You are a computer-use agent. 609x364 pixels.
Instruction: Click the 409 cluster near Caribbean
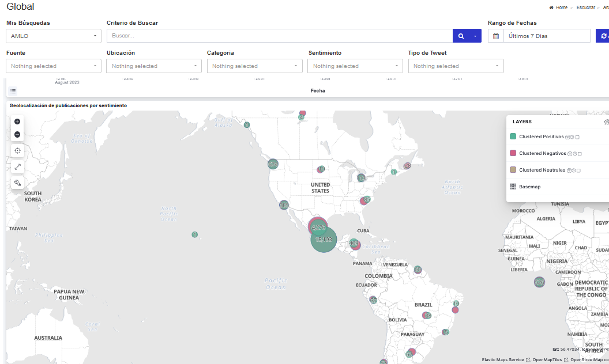pyautogui.click(x=354, y=244)
